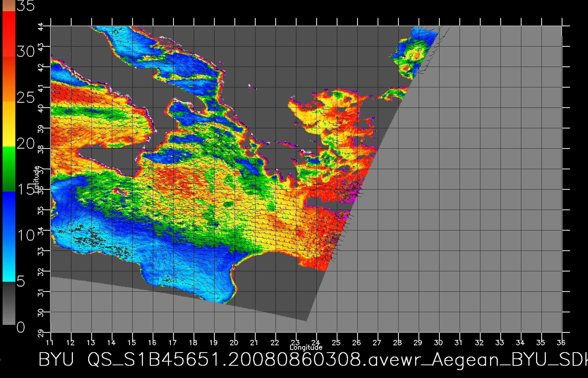This screenshot has width=588, height=378.
Task: Click the color scale label 20
Action: point(26,144)
